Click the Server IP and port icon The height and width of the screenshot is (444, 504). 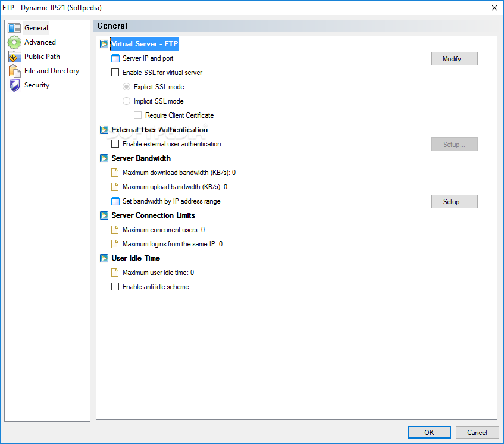click(115, 58)
